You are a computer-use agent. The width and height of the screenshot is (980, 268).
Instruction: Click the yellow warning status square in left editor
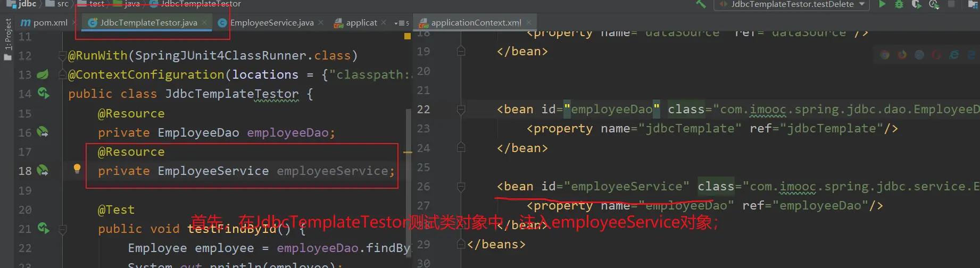click(x=407, y=36)
